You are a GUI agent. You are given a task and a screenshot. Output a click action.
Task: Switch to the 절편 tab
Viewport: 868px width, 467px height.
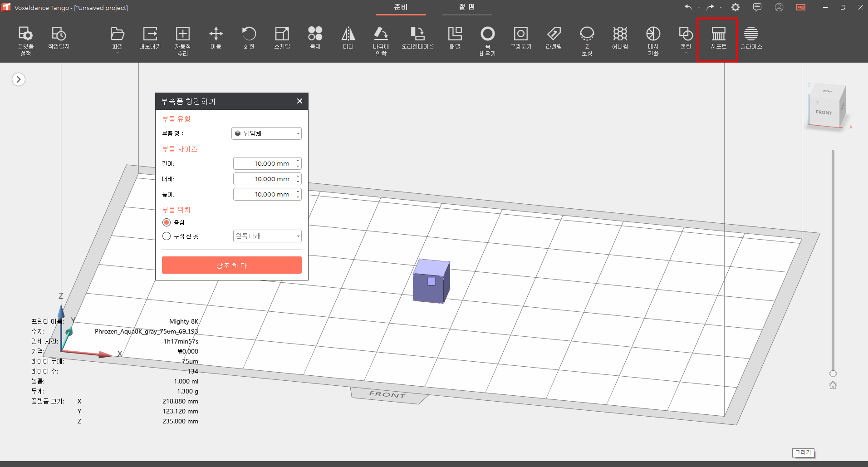tap(467, 7)
